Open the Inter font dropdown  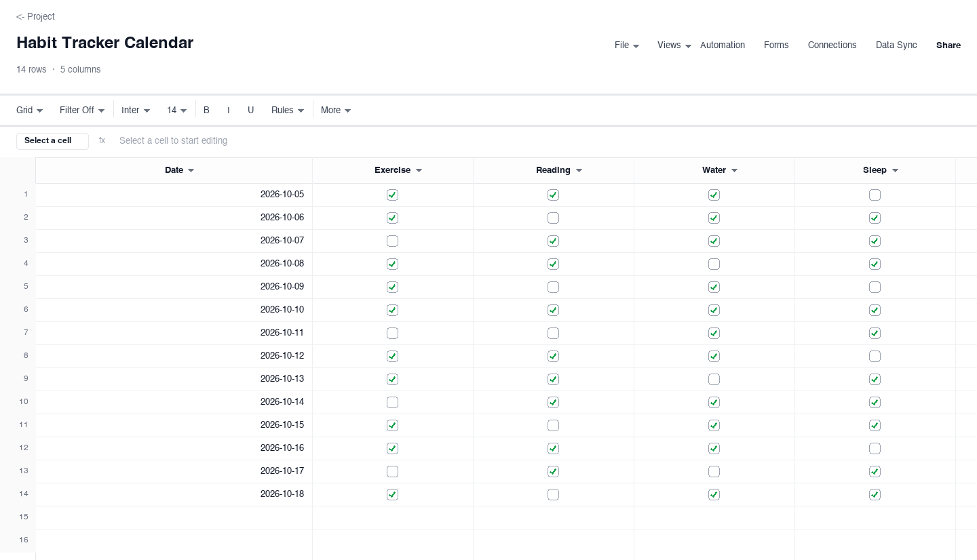coord(136,110)
